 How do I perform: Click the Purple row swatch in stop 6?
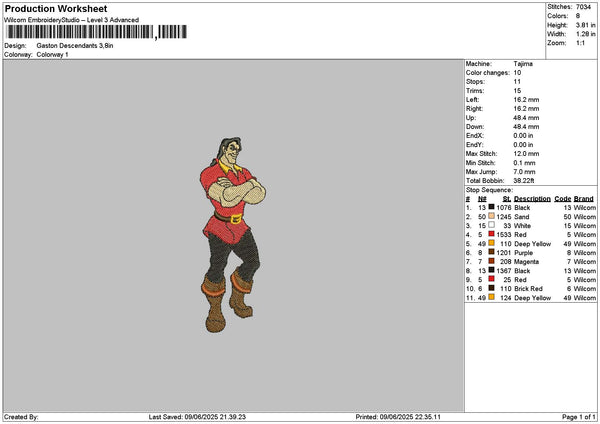491,252
